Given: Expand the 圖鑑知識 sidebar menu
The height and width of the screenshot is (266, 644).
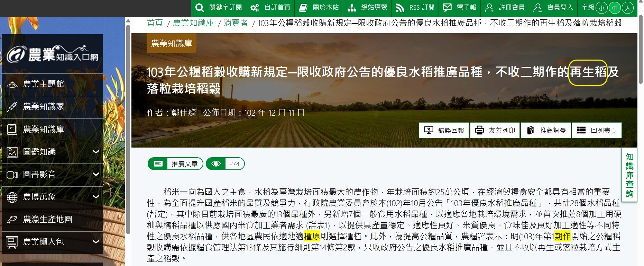Looking at the screenshot, I should [96, 152].
